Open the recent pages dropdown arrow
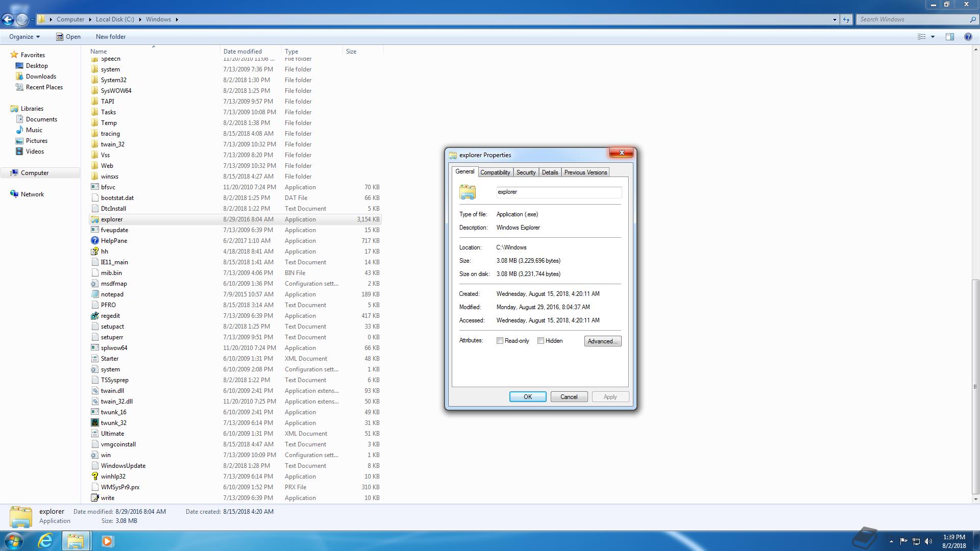 [32, 19]
